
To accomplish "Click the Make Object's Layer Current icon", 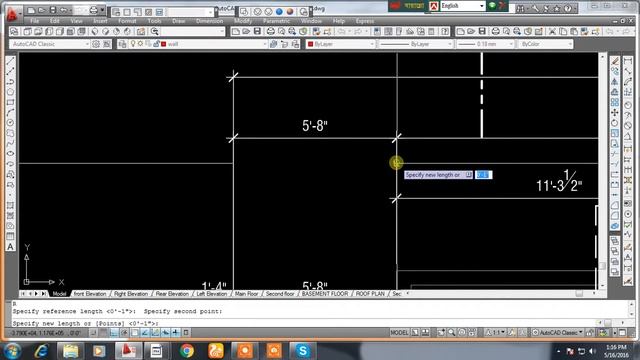I will pyautogui.click(x=273, y=44).
